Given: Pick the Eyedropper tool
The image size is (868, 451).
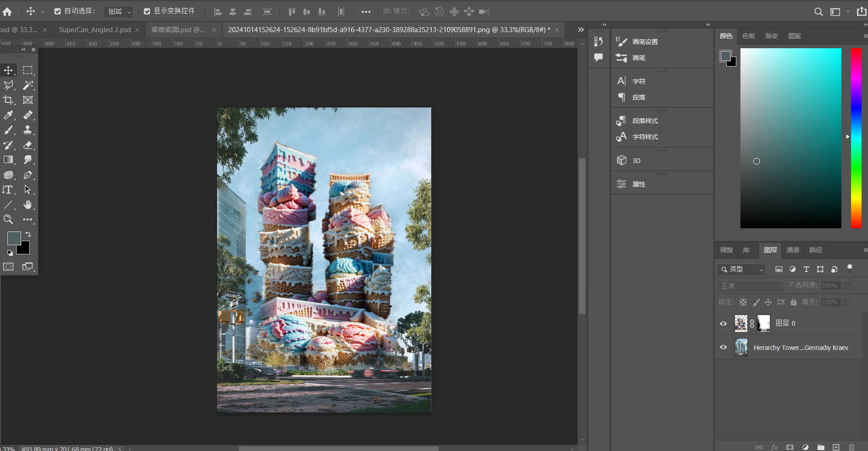Looking at the screenshot, I should 8,115.
